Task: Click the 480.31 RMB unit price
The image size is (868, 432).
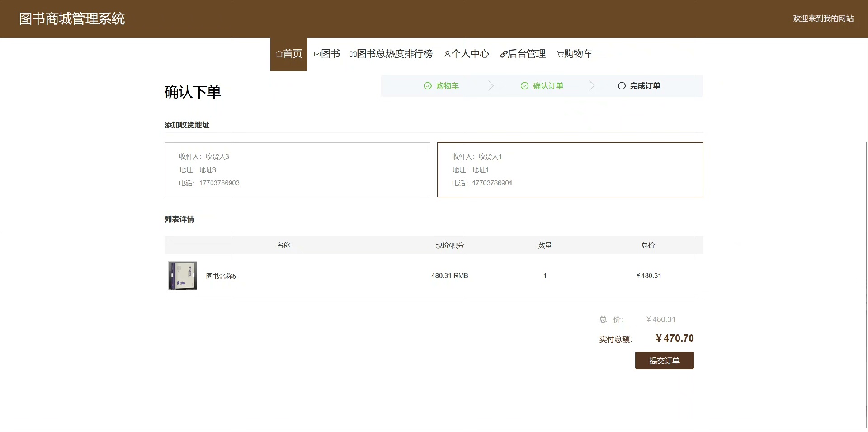Action: [450, 276]
